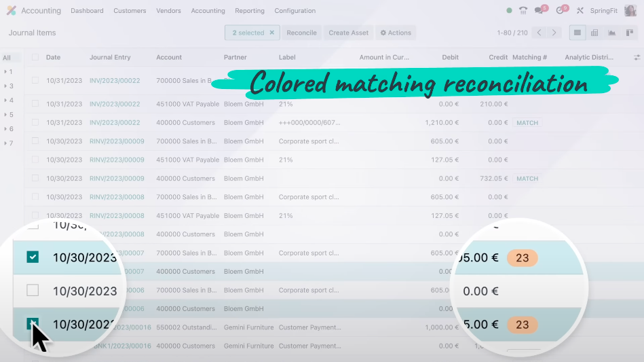Click the Create Asset button

coord(348,33)
